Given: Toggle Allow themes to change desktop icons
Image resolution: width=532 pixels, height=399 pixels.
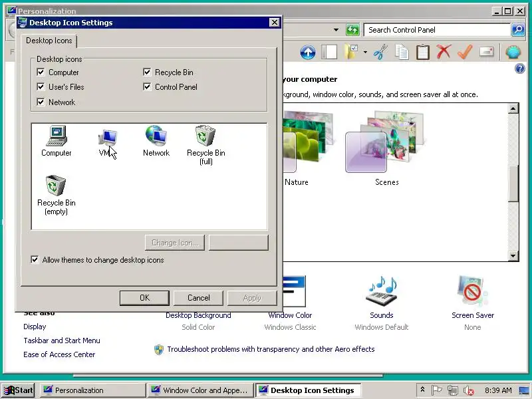Looking at the screenshot, I should click(x=35, y=259).
